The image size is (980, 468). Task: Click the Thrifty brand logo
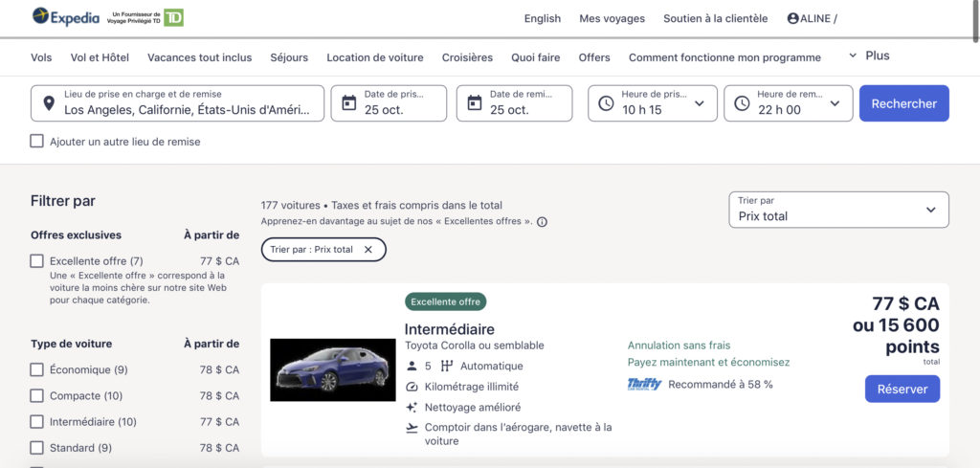(644, 385)
